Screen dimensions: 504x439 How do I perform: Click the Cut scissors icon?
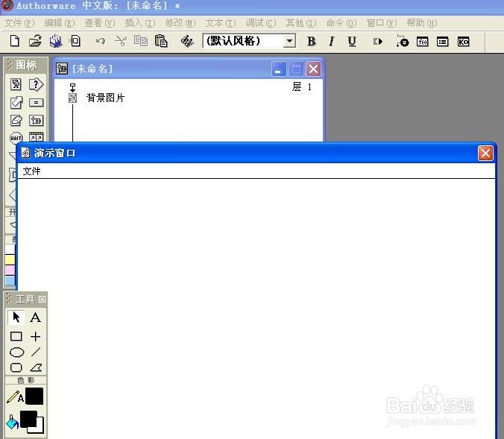click(121, 41)
